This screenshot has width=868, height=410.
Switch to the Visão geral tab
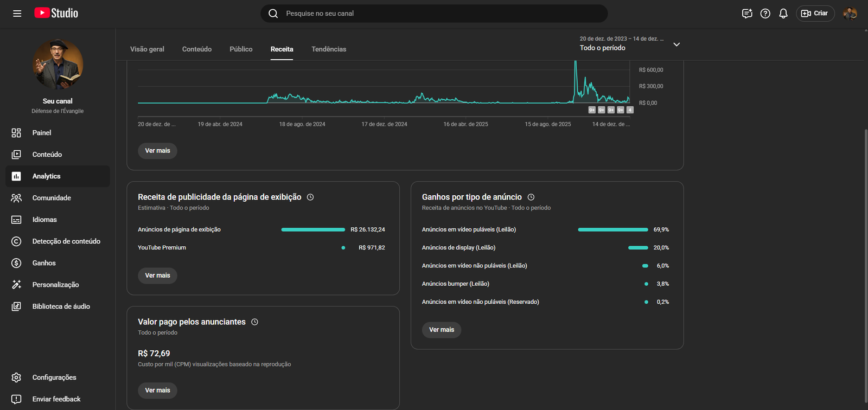pos(147,49)
